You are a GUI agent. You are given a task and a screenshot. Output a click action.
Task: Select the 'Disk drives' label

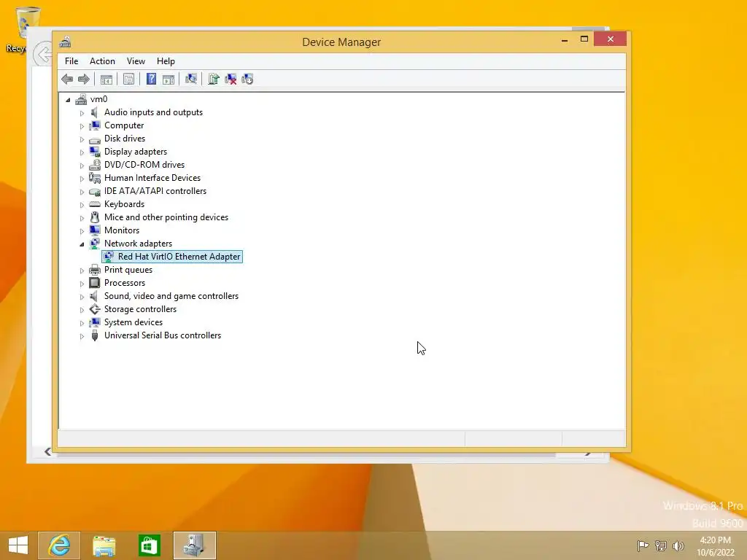(x=125, y=139)
